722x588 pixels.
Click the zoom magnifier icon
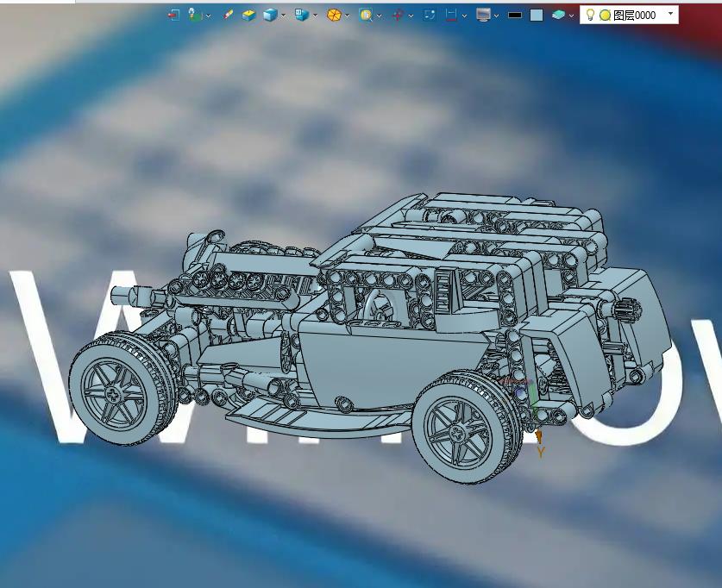coord(366,16)
